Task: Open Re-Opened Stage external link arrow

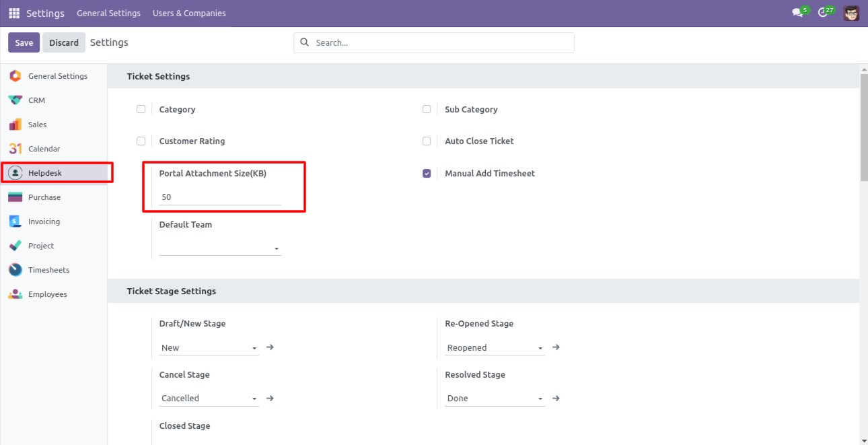Action: coord(556,347)
